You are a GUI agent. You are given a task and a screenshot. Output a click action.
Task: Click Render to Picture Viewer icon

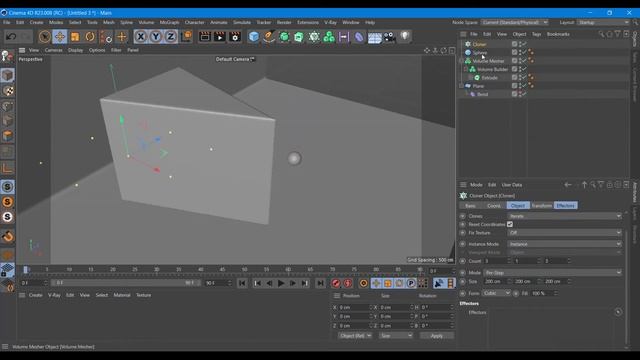[x=220, y=37]
